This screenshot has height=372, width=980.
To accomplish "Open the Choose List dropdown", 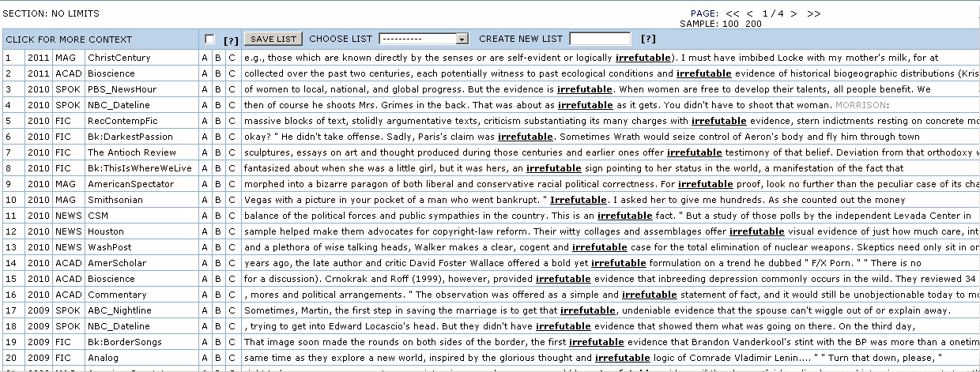I will 424,39.
